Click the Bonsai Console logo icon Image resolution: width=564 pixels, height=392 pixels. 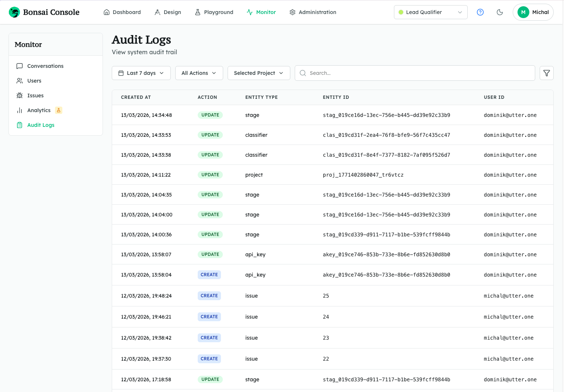click(14, 12)
